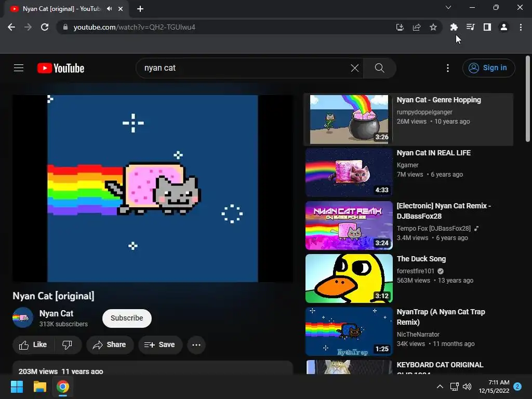
Task: Open the Nyan Cat channel name link
Action: point(56,313)
